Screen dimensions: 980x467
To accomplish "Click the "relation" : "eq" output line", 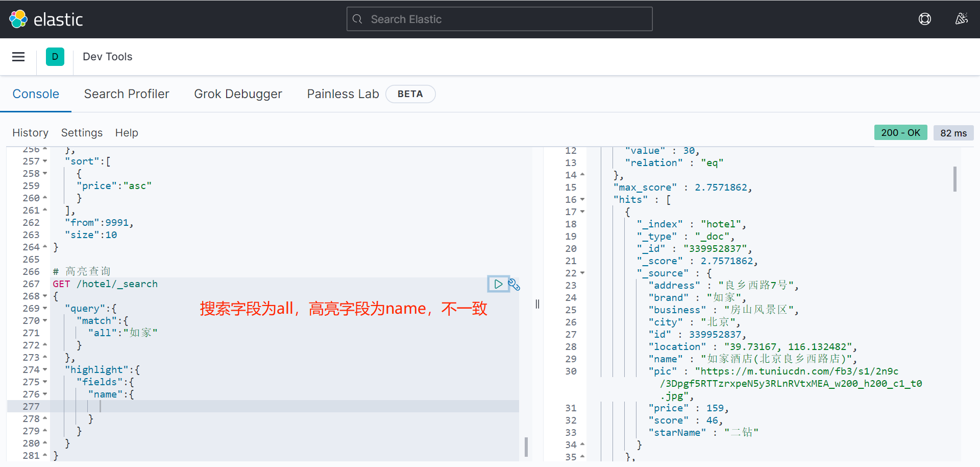I will point(674,163).
